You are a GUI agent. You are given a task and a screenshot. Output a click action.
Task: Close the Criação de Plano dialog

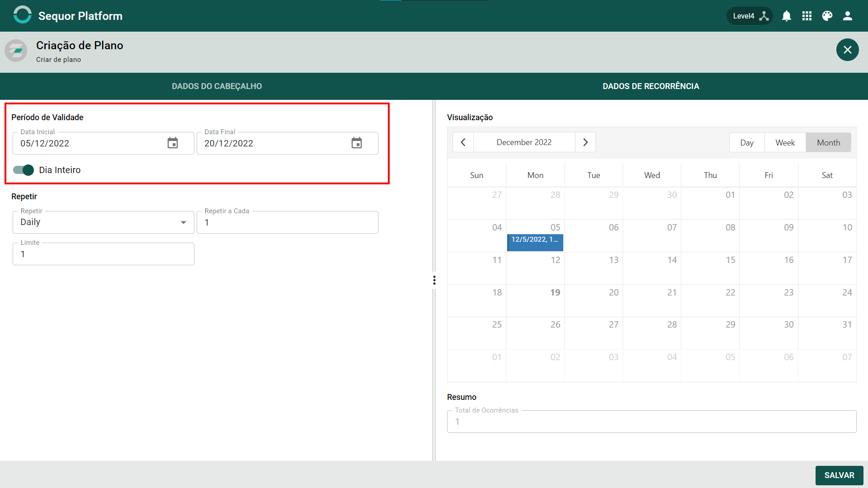pos(848,50)
